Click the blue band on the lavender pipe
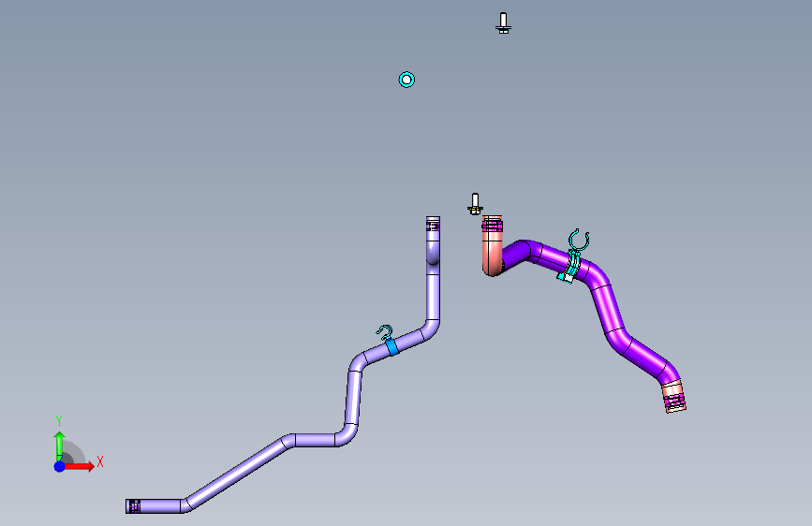 pyautogui.click(x=392, y=347)
